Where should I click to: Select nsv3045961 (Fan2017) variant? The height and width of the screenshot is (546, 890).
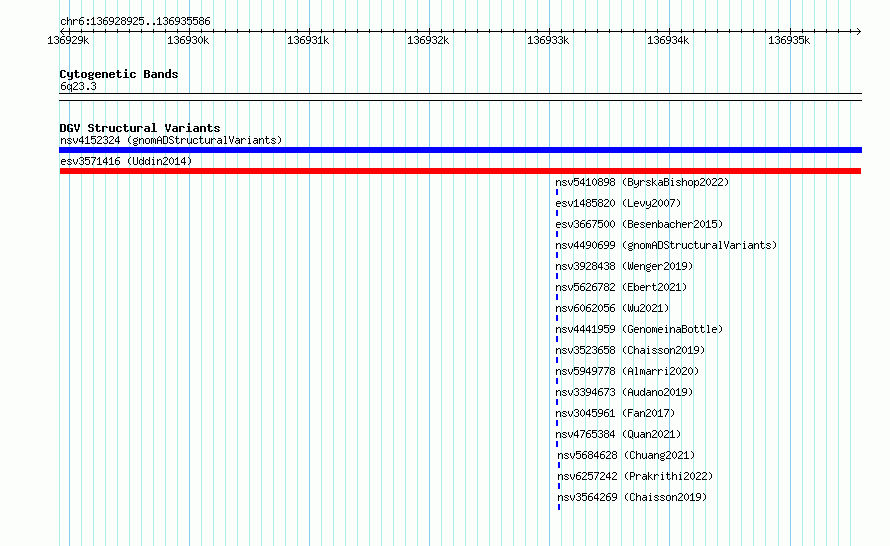tap(615, 413)
